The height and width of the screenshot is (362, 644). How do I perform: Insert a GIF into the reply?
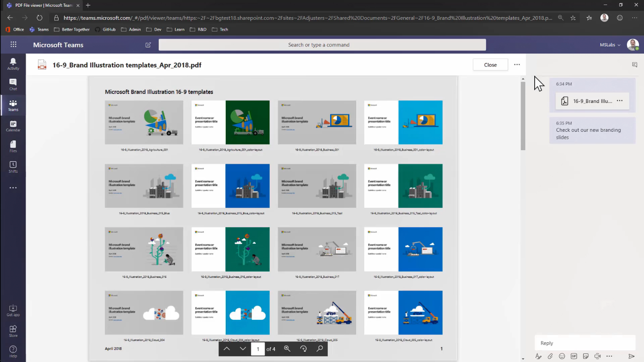574,356
